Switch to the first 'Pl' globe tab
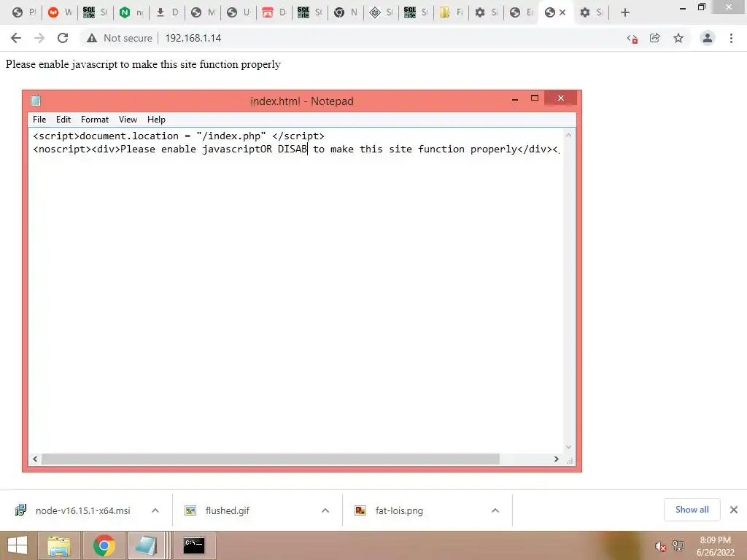Screen dimensions: 747x560 [24, 12]
